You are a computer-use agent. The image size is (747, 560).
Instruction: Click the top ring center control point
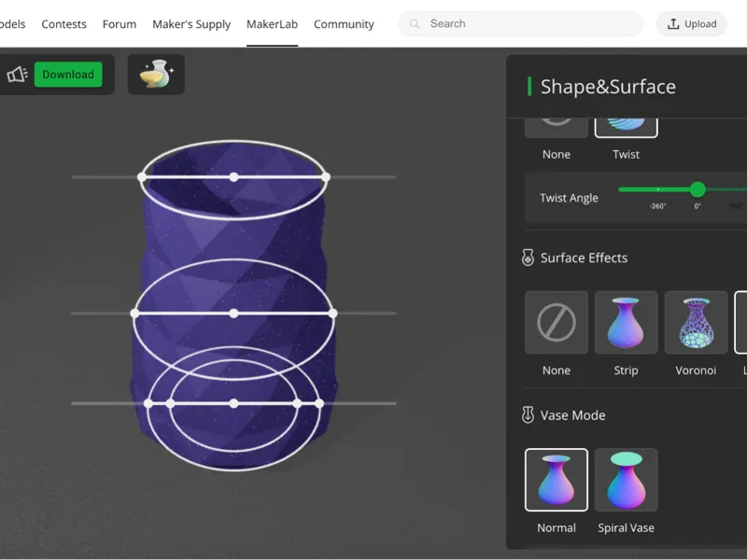pos(233,177)
